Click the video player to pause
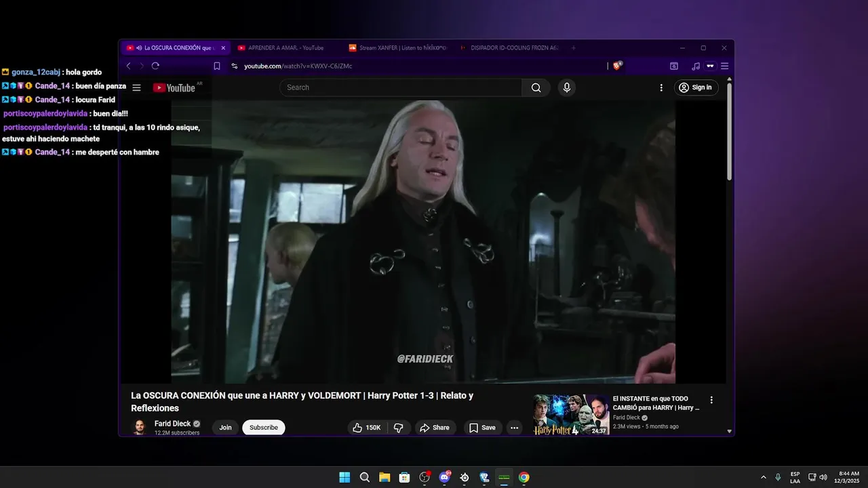The width and height of the screenshot is (868, 488). (423, 241)
